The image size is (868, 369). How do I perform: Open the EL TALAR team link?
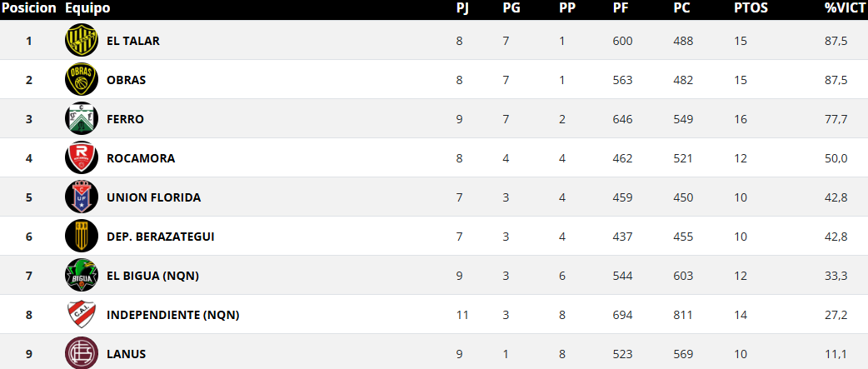133,41
